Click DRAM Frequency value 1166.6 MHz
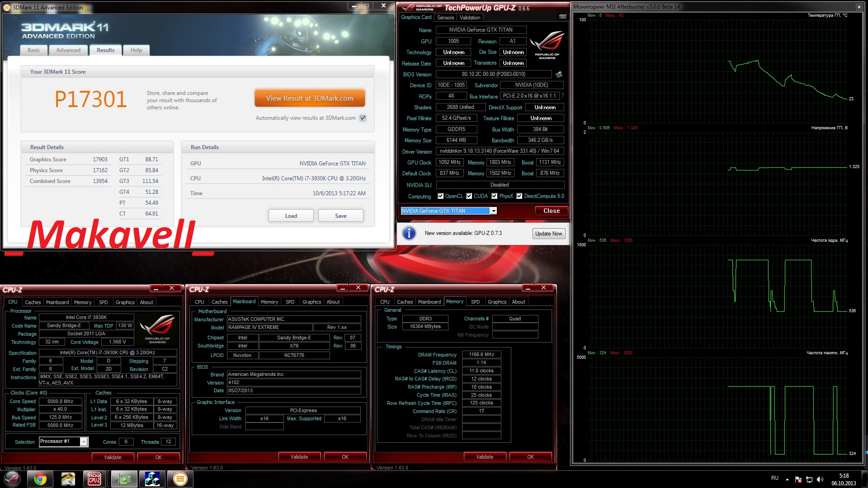The image size is (868, 488). coord(481,355)
